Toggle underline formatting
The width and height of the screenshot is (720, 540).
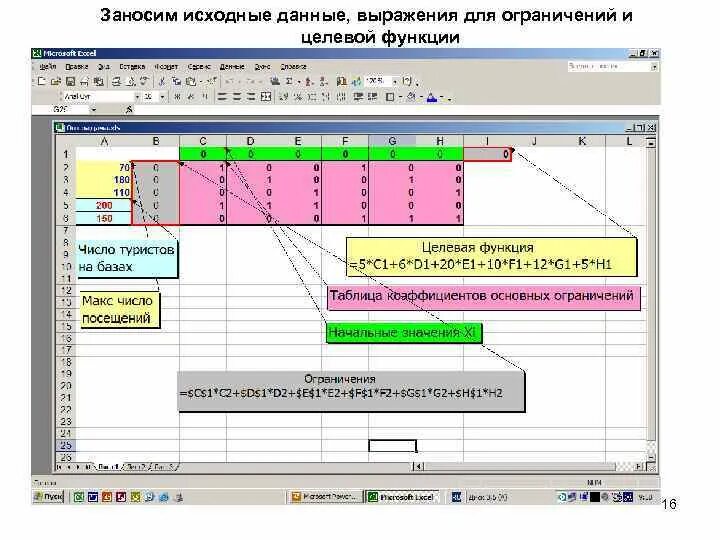click(205, 97)
